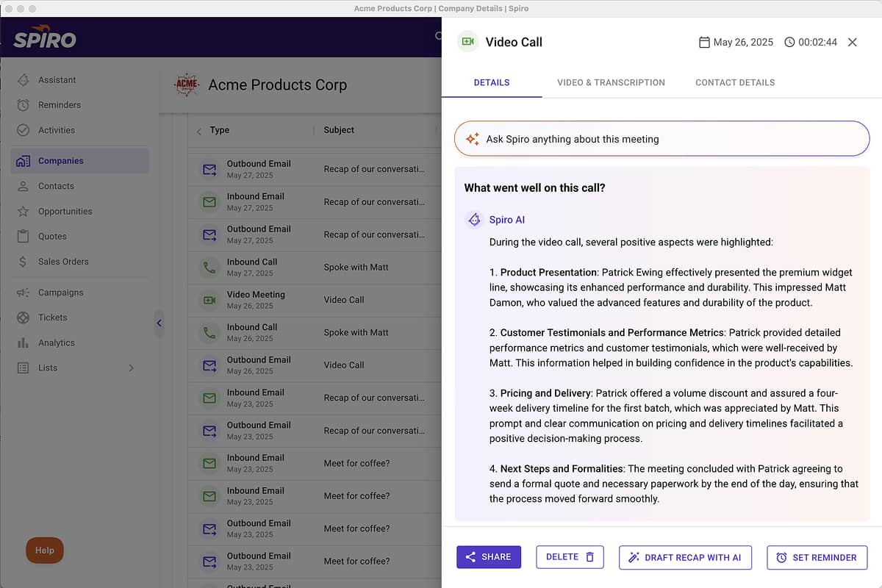Expand the Lists submenu arrow
The image size is (882, 588).
(132, 367)
